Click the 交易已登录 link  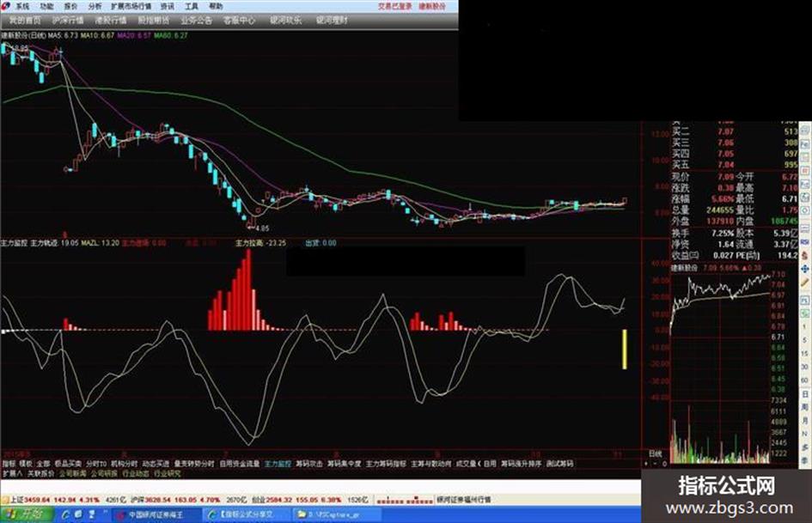[395, 7]
